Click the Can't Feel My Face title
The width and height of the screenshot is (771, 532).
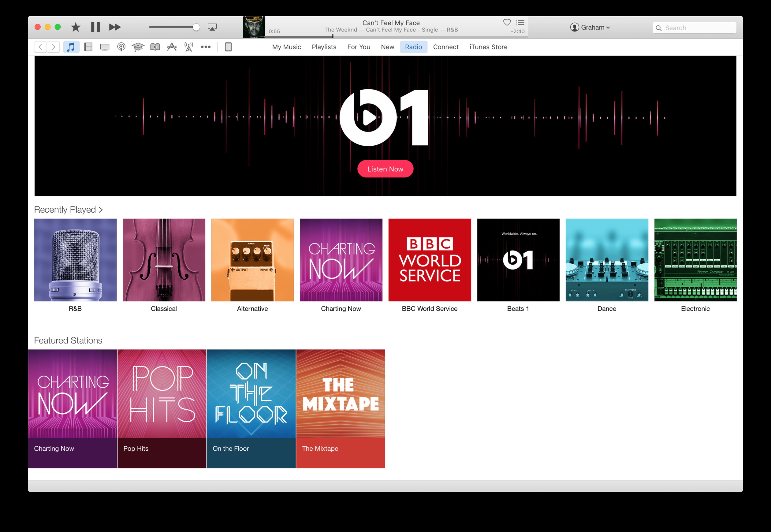click(391, 23)
